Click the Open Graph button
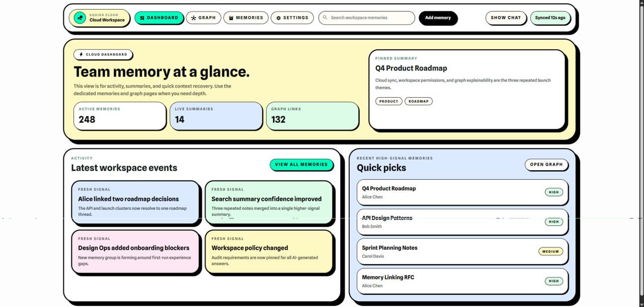Image resolution: width=644 pixels, height=307 pixels. (546, 164)
